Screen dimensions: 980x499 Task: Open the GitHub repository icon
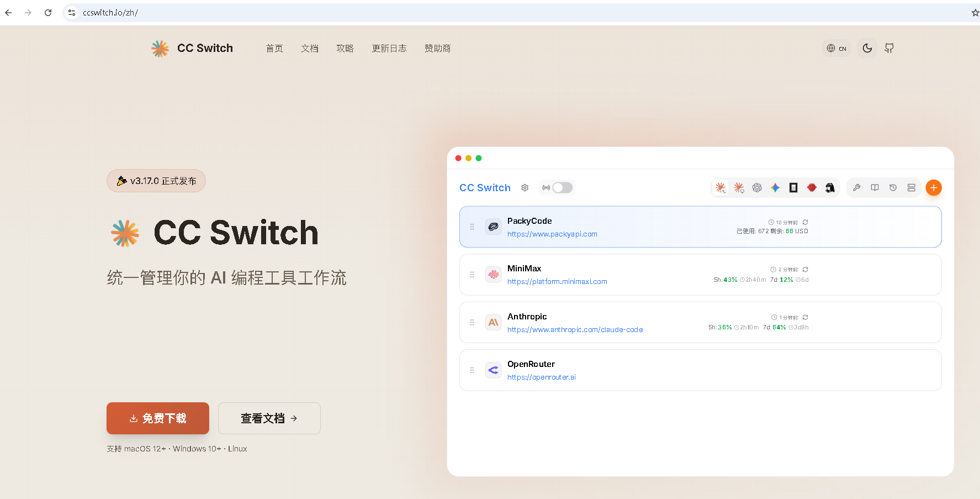pos(889,48)
